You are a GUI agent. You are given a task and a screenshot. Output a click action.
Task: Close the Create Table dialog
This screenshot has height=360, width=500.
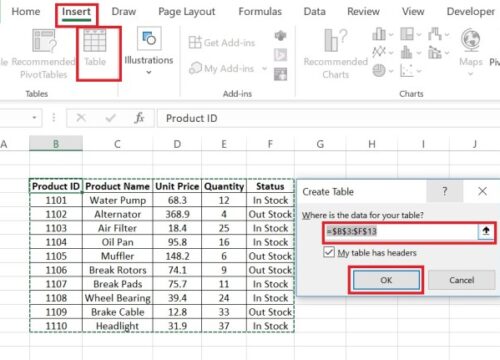point(482,191)
